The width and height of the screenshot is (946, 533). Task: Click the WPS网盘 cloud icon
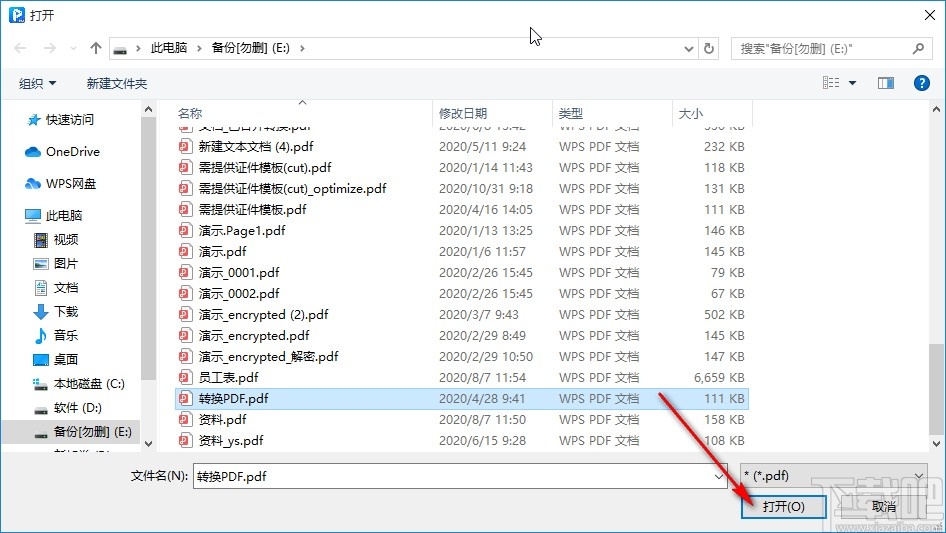click(33, 184)
